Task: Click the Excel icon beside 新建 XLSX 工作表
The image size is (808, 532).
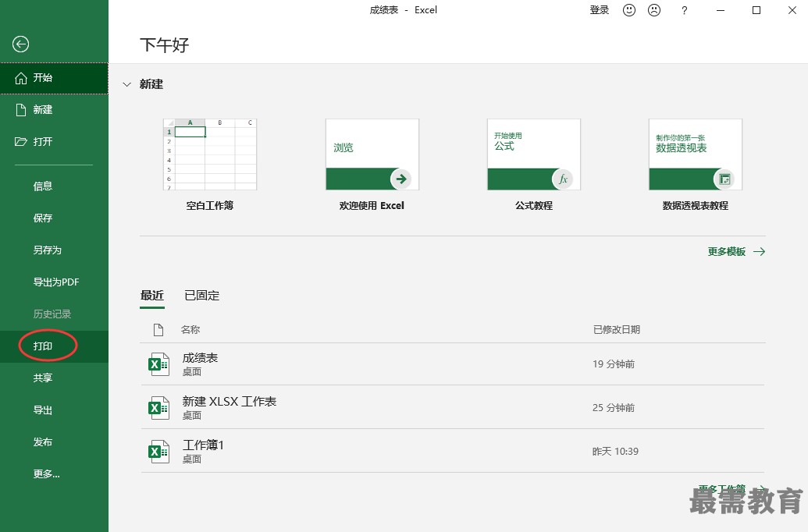Action: click(158, 408)
